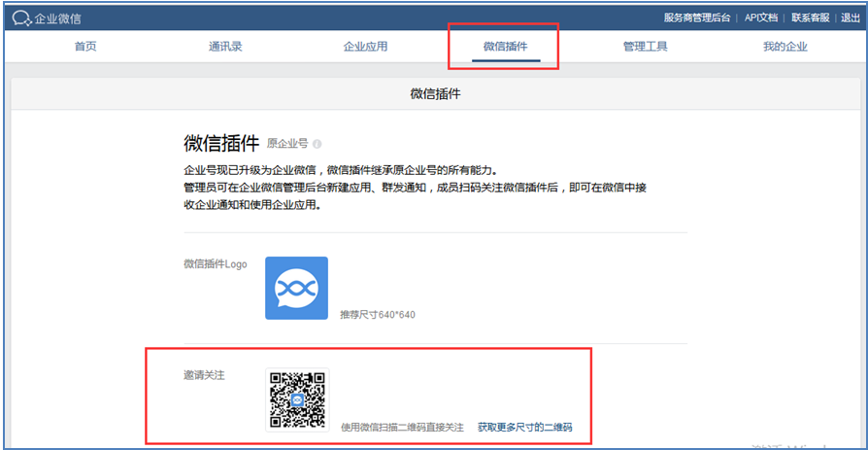Open the API文档 link
This screenshot has height=450, width=868.
click(761, 17)
